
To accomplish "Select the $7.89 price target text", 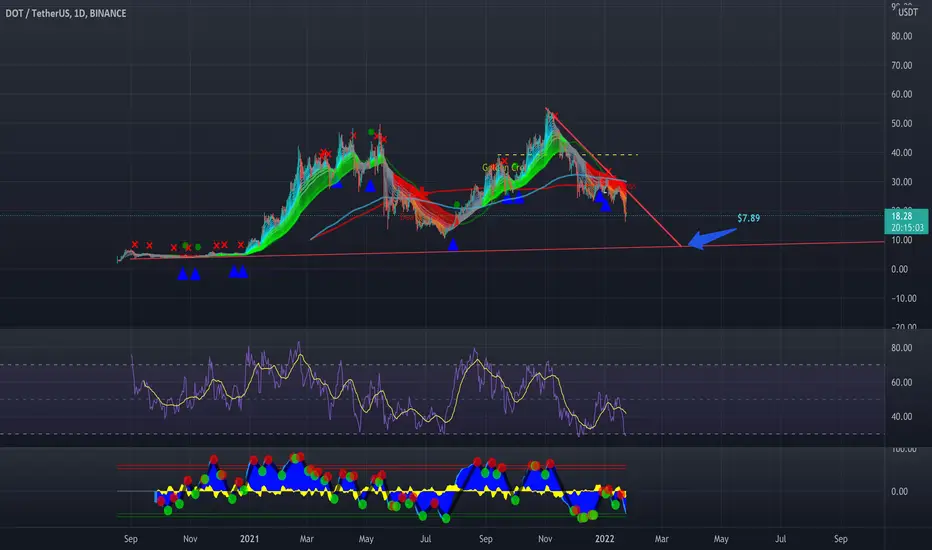I will 748,218.
